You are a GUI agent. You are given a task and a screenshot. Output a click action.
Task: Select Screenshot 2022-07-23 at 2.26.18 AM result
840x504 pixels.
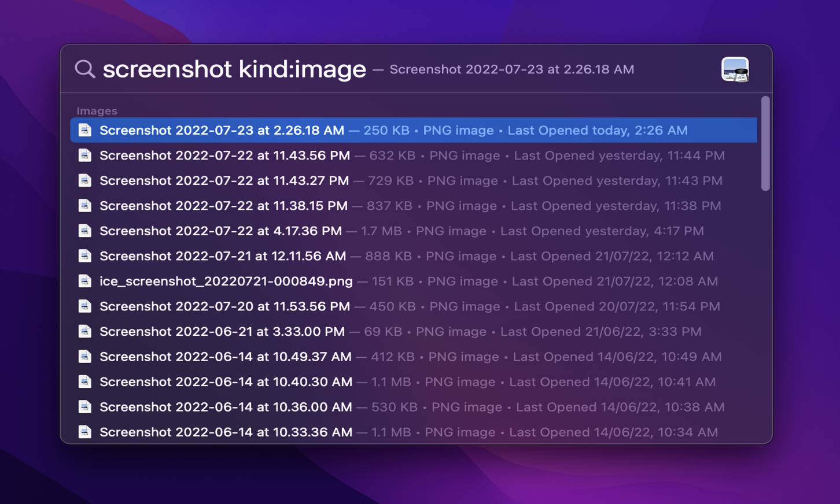point(414,130)
